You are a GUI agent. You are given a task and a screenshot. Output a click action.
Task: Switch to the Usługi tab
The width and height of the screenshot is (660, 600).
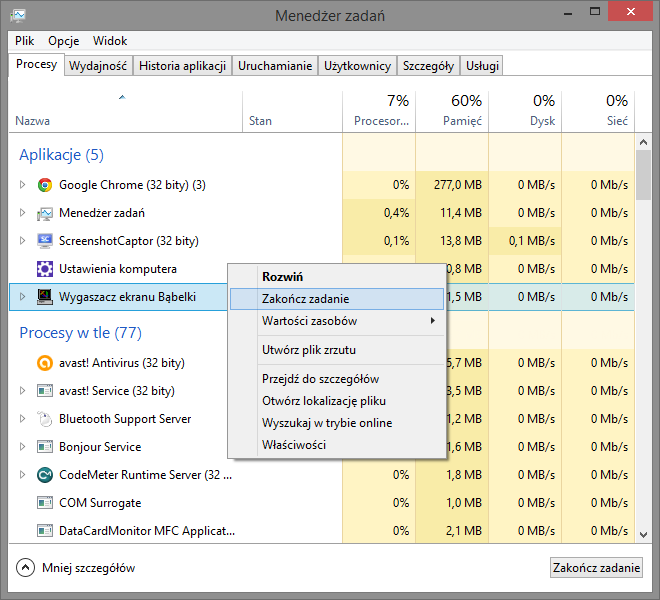[482, 66]
